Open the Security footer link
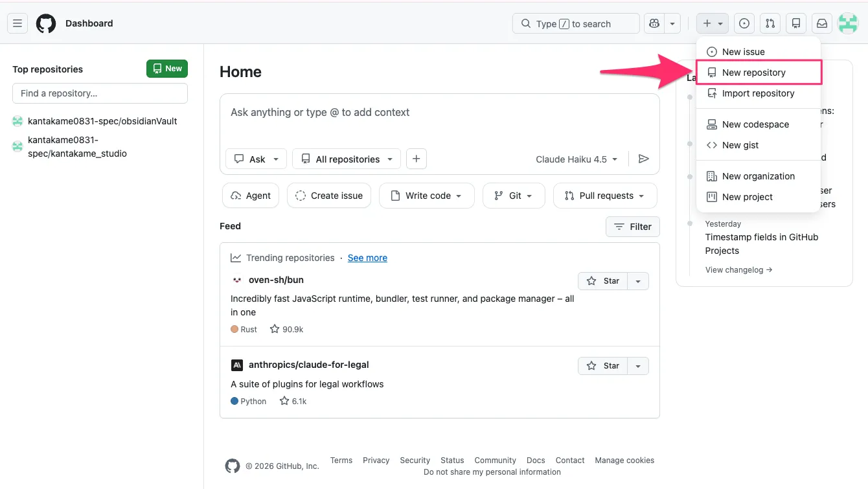This screenshot has width=868, height=489. (x=415, y=461)
